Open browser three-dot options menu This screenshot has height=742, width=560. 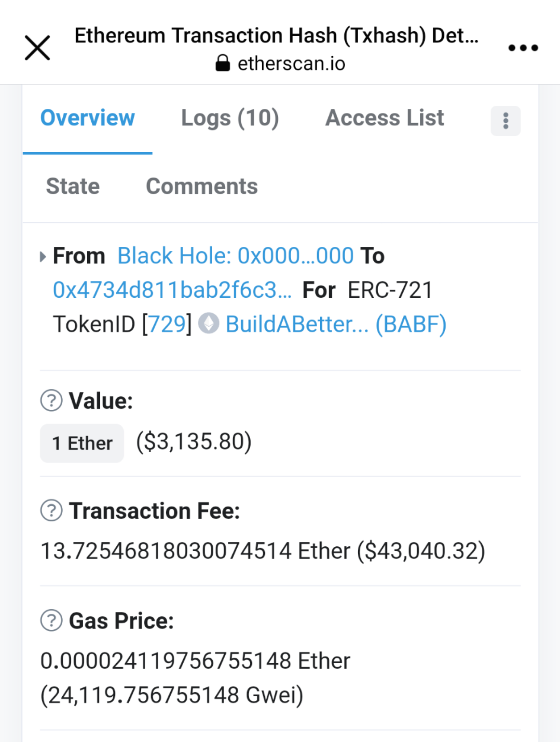(x=523, y=48)
